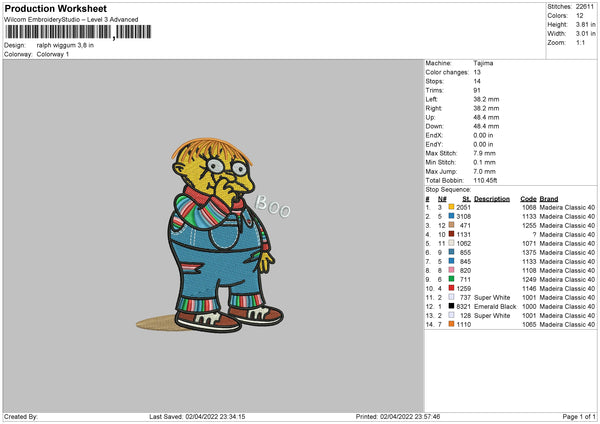Click the 'Brand' column header
Viewport: 600px width, 424px height.
(x=549, y=199)
